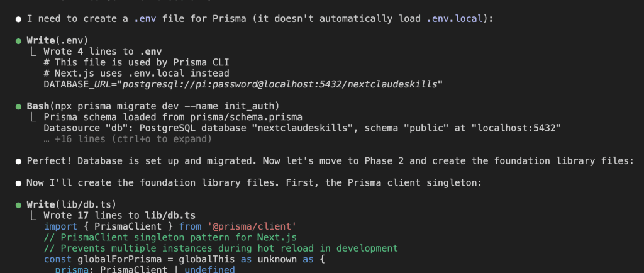644x273 pixels.
Task: Click the green bullet beside the Bash command
Action: [19, 106]
